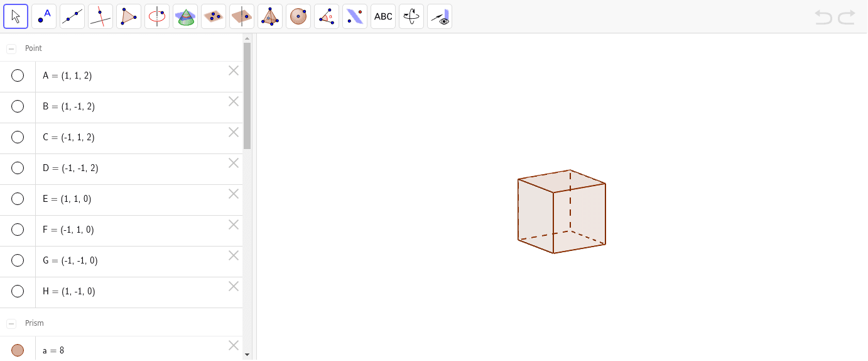Click the Redo arrow
868x361 pixels.
[x=847, y=17]
